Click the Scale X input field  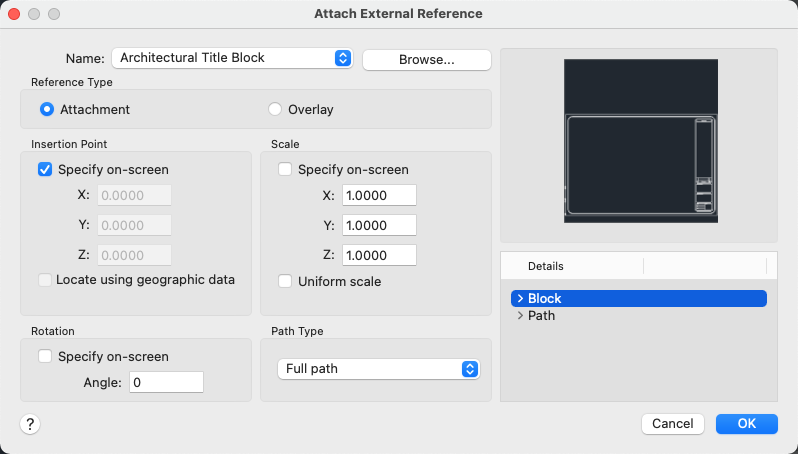(x=379, y=195)
